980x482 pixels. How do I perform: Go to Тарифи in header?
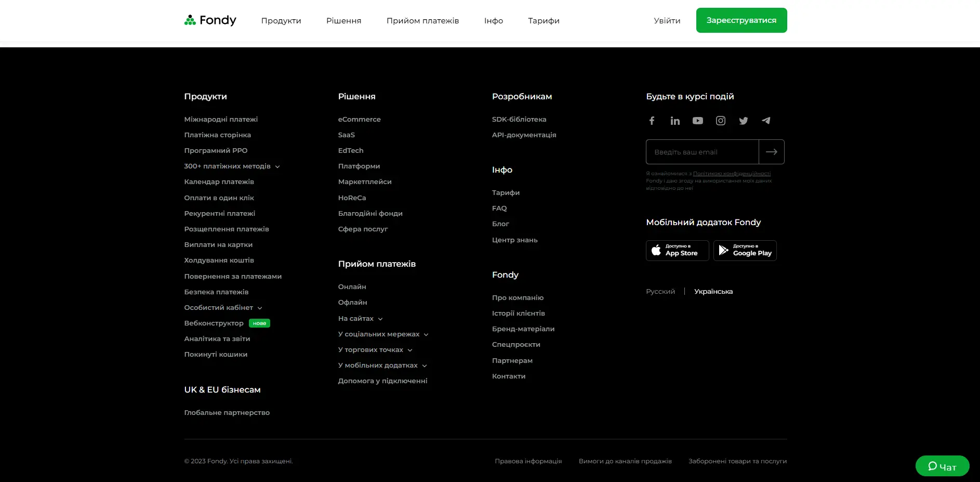[544, 21]
